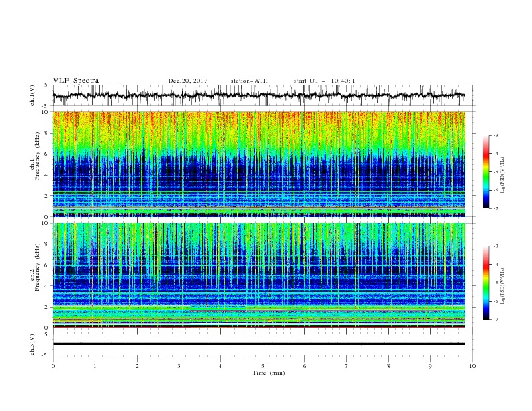Click the log(PSD) label beside ch.1 colorbar
This screenshot has width=532, height=411.
[503, 175]
